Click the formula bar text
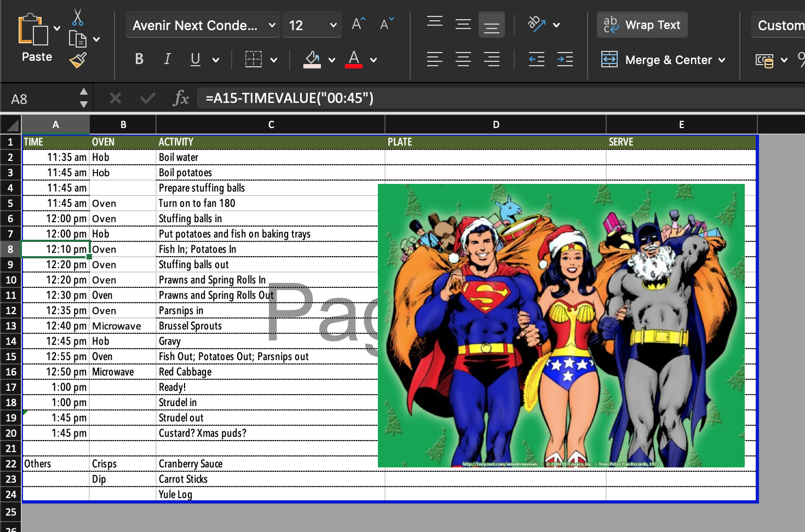The width and height of the screenshot is (805, 532). (290, 98)
